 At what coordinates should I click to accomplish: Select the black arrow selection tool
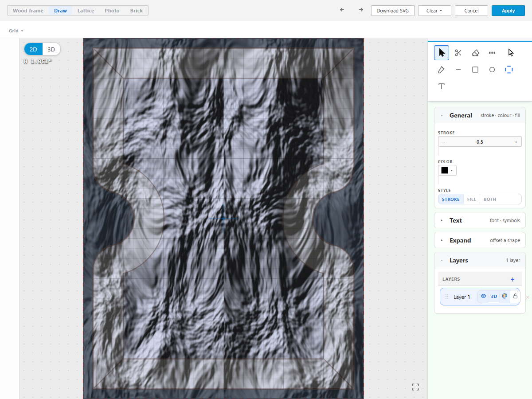pyautogui.click(x=442, y=53)
